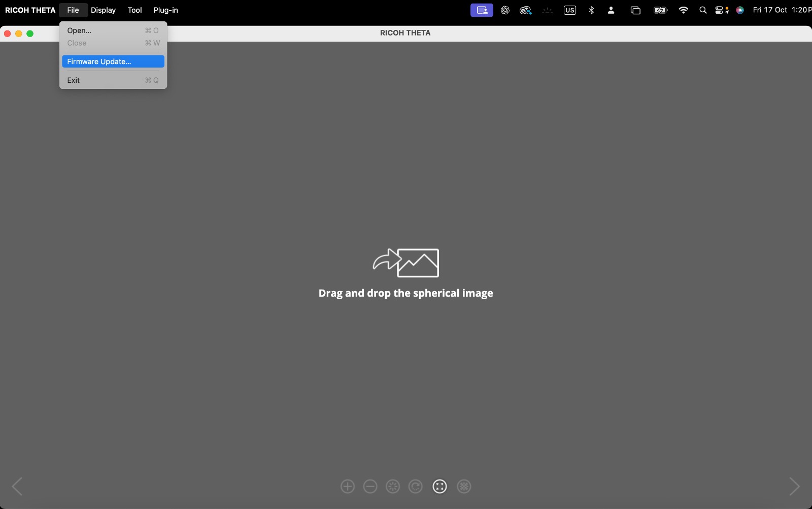Go to previous image with left arrow
The width and height of the screenshot is (812, 509).
pyautogui.click(x=17, y=486)
